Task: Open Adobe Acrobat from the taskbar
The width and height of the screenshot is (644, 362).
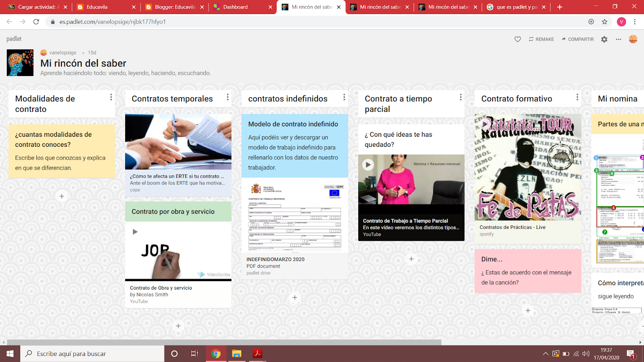Action: click(x=256, y=354)
